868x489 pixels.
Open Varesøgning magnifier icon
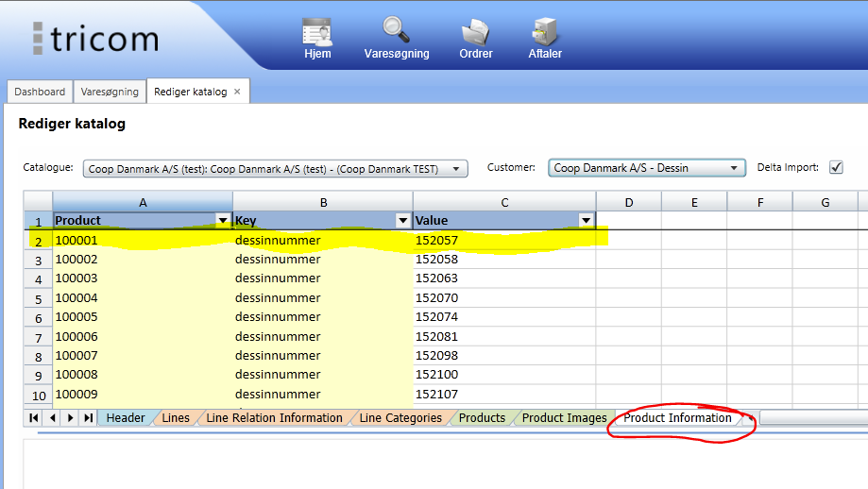tap(397, 38)
